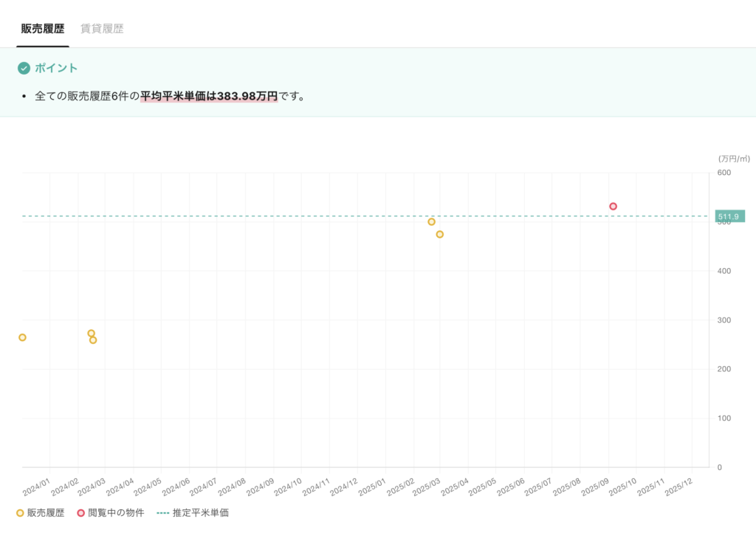This screenshot has height=544, width=756.
Task: Click the upper yellow point of the 2024/02 pair
Action: pos(91,334)
